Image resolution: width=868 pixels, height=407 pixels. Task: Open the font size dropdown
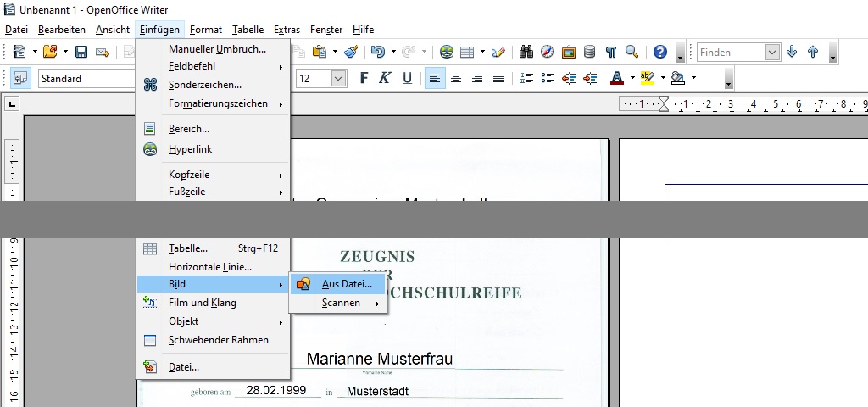coord(338,78)
